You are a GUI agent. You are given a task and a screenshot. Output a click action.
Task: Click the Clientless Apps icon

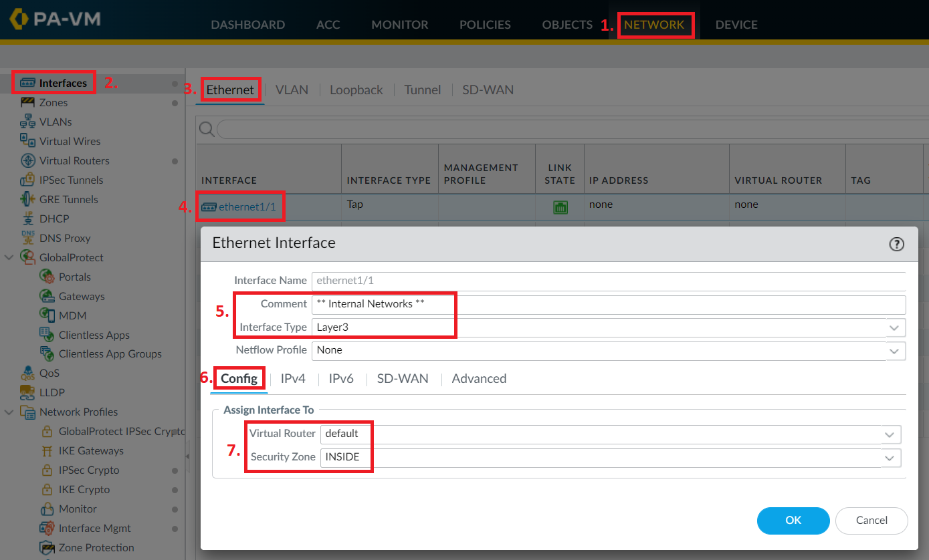pyautogui.click(x=47, y=335)
